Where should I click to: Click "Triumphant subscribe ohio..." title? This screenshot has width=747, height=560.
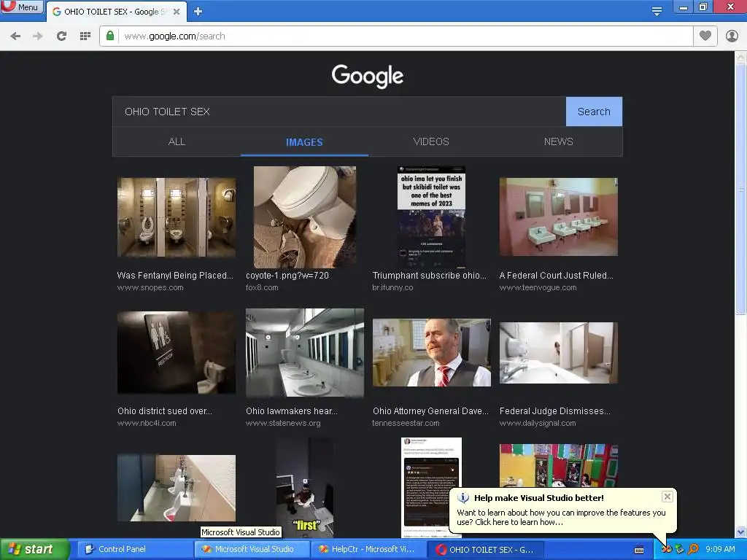pyautogui.click(x=429, y=275)
